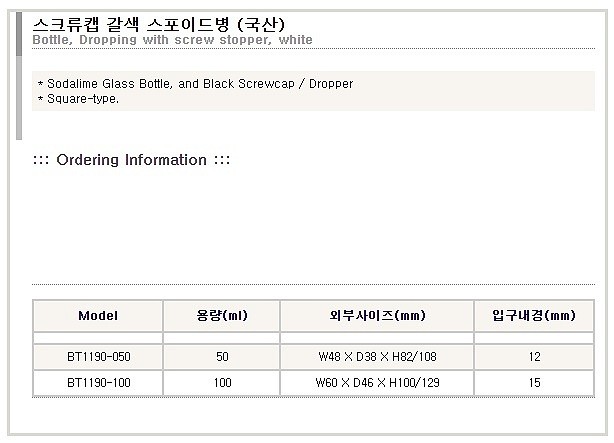Click the empty cell below the Model header
The width and height of the screenshot is (614, 443).
[x=98, y=337]
